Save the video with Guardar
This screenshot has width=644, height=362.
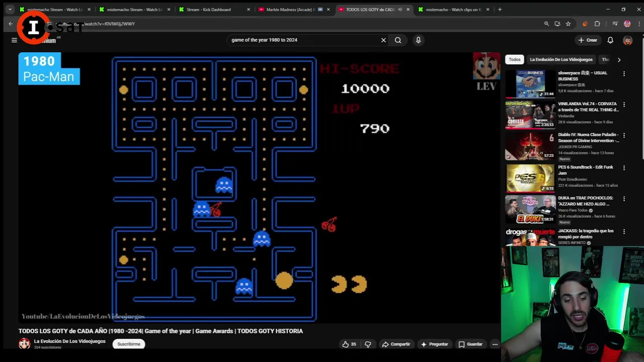[x=470, y=344]
